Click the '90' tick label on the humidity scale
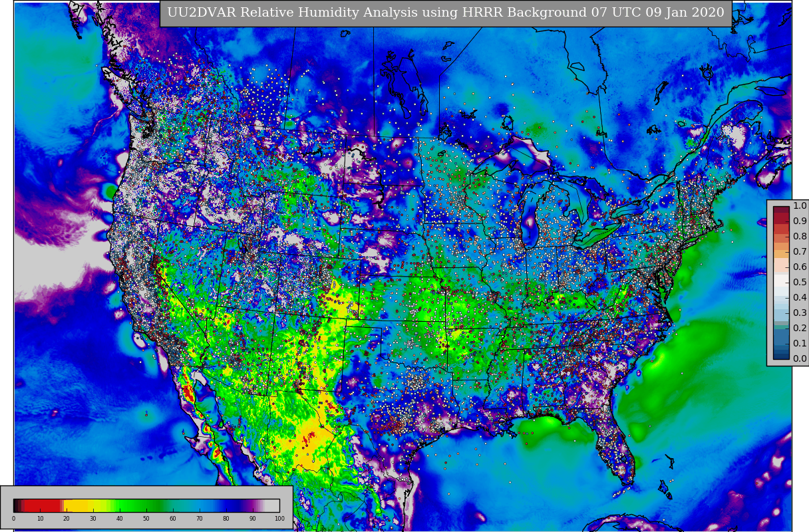Image resolution: width=809 pixels, height=532 pixels. 253,519
